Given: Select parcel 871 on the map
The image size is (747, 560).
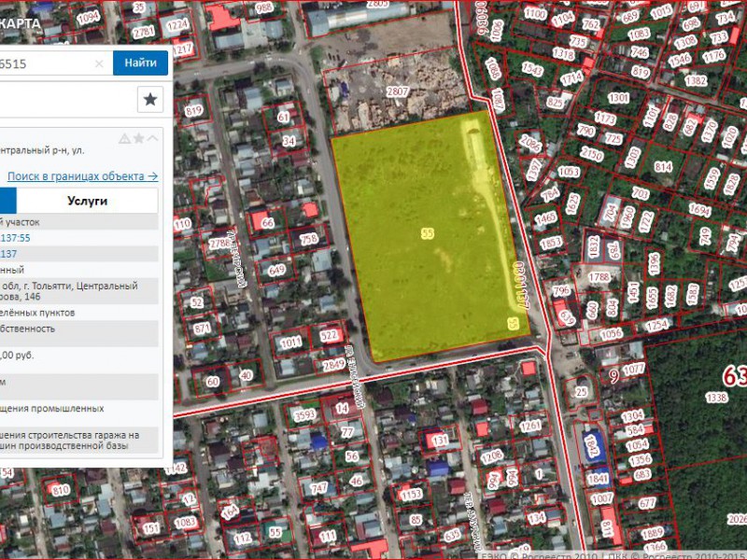Looking at the screenshot, I should pyautogui.click(x=202, y=328).
